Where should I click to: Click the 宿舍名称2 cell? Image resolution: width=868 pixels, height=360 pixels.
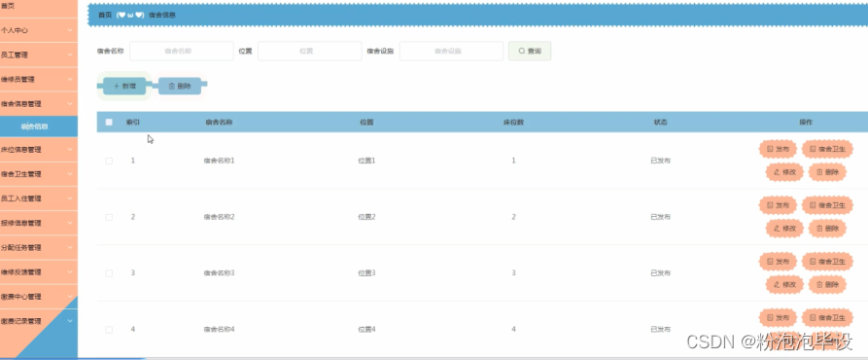coord(220,217)
